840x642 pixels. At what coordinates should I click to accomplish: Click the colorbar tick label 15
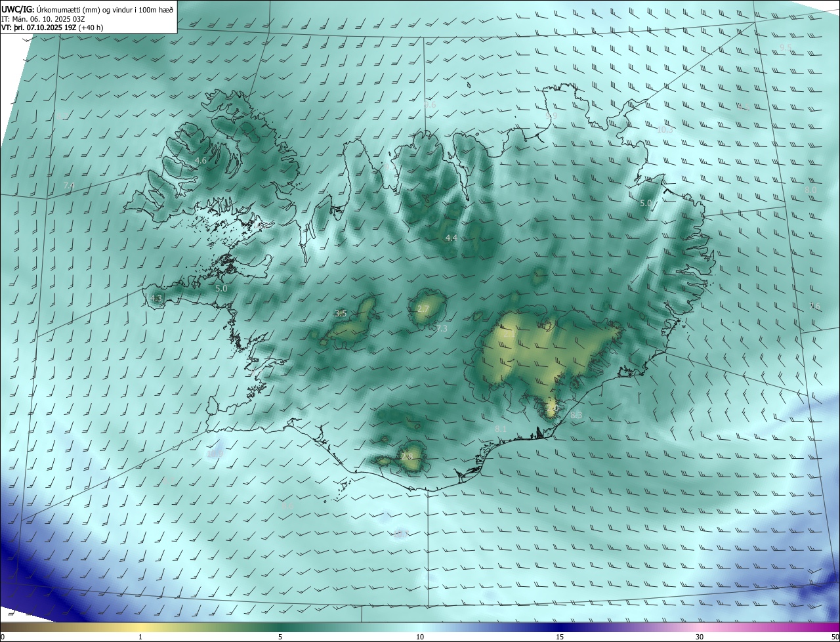(560, 637)
